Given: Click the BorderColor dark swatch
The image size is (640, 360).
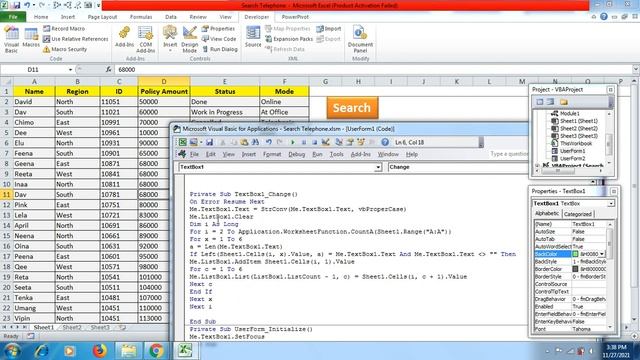Looking at the screenshot, I should 575,269.
